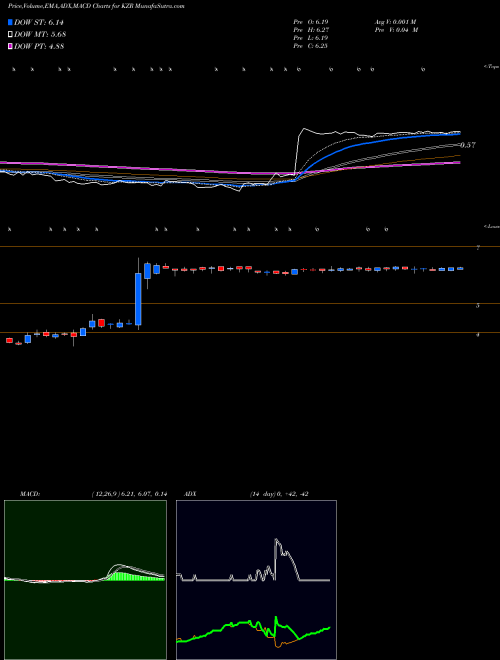500x660 pixels.
Task: Click the price axis label 7
Action: coord(478,248)
